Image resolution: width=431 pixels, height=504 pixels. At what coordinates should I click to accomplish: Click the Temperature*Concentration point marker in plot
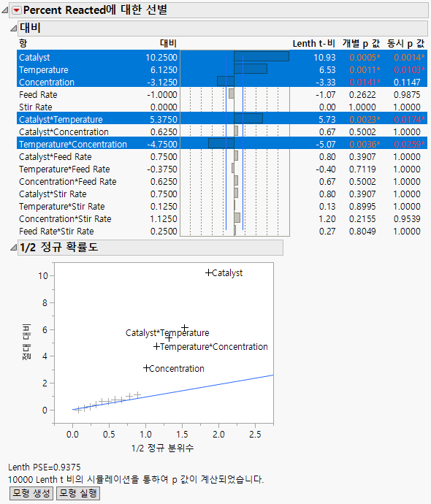156,346
